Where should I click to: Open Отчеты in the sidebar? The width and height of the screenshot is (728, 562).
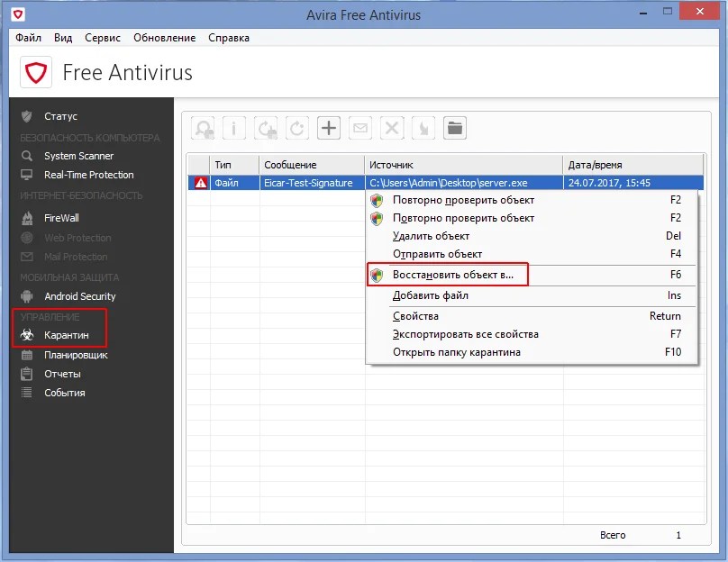(x=62, y=374)
